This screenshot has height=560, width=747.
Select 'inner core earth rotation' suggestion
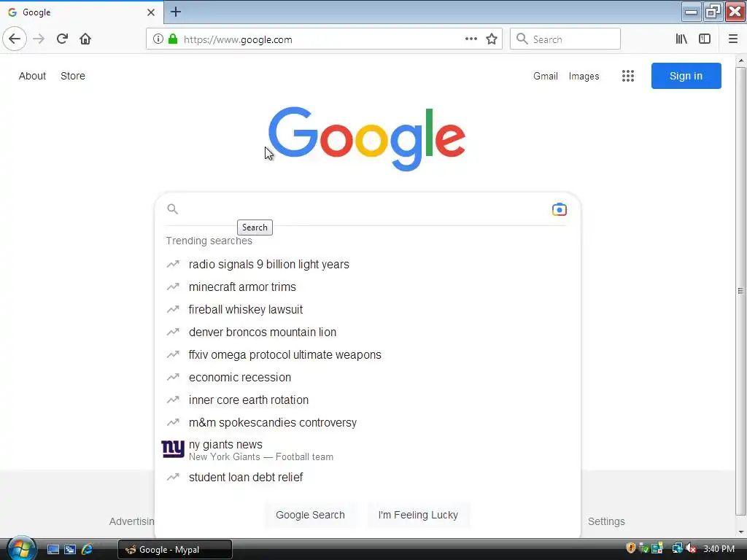click(367, 400)
